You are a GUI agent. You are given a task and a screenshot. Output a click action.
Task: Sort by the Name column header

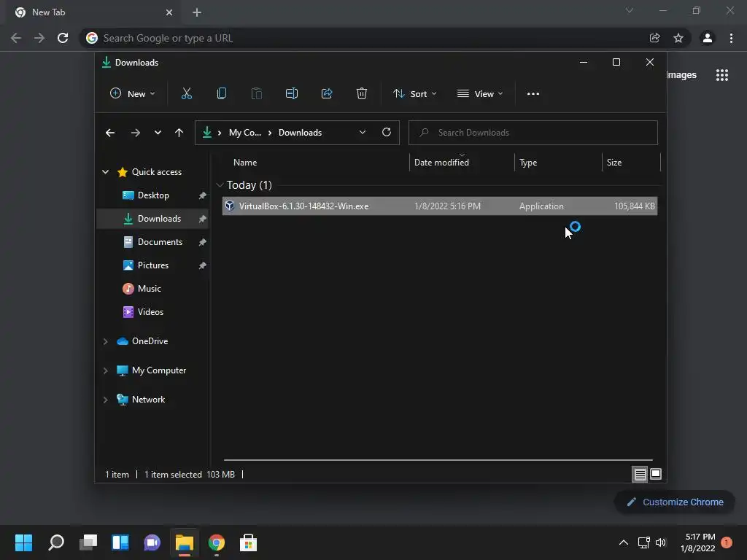point(245,163)
